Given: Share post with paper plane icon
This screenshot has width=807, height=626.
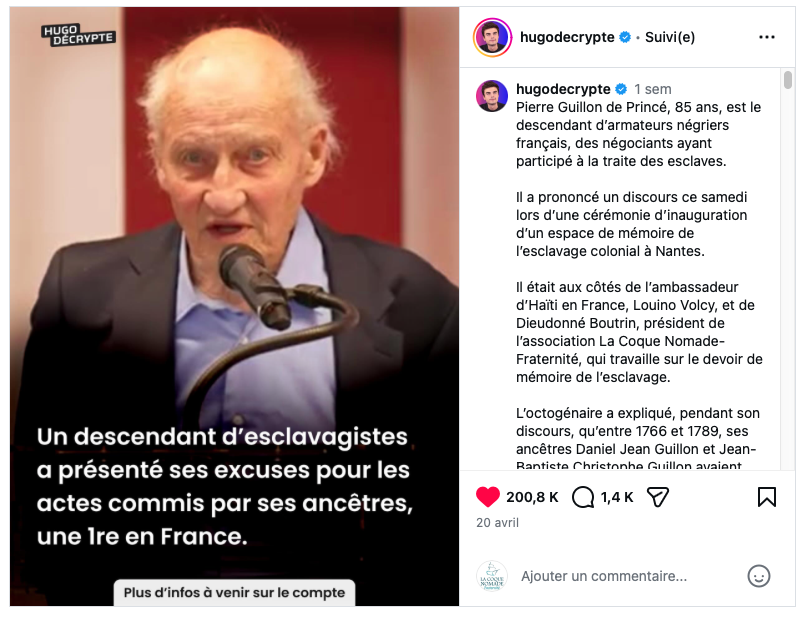Looking at the screenshot, I should (x=658, y=497).
